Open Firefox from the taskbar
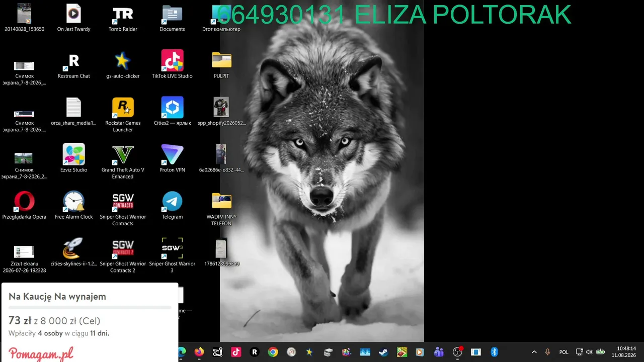 click(199, 352)
